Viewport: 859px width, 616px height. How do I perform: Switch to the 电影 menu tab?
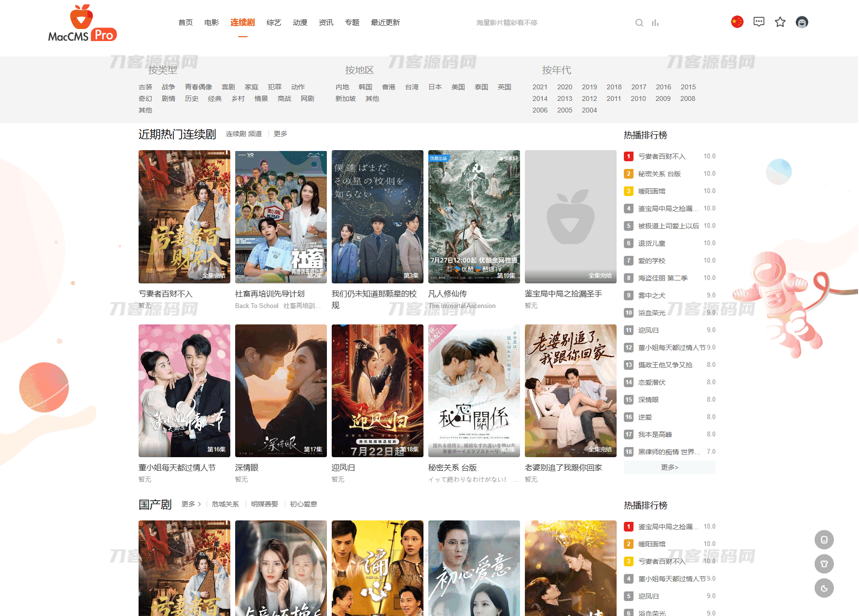click(x=211, y=22)
